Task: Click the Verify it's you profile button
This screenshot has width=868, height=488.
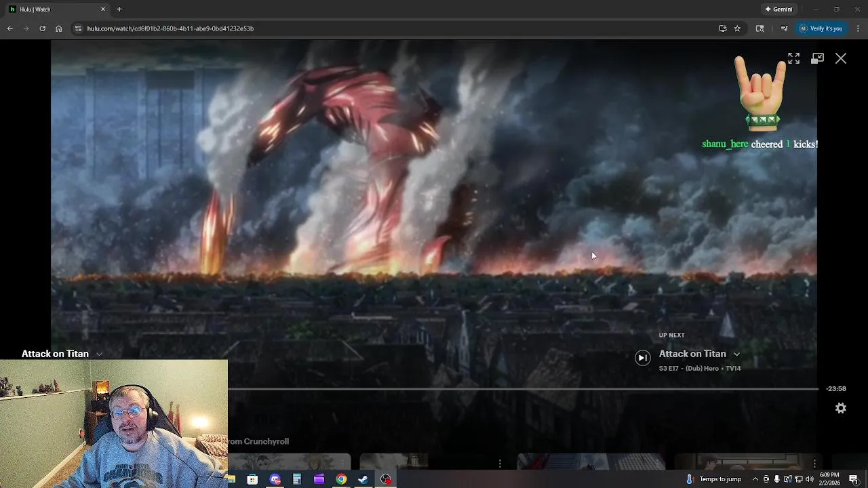Action: pos(821,28)
